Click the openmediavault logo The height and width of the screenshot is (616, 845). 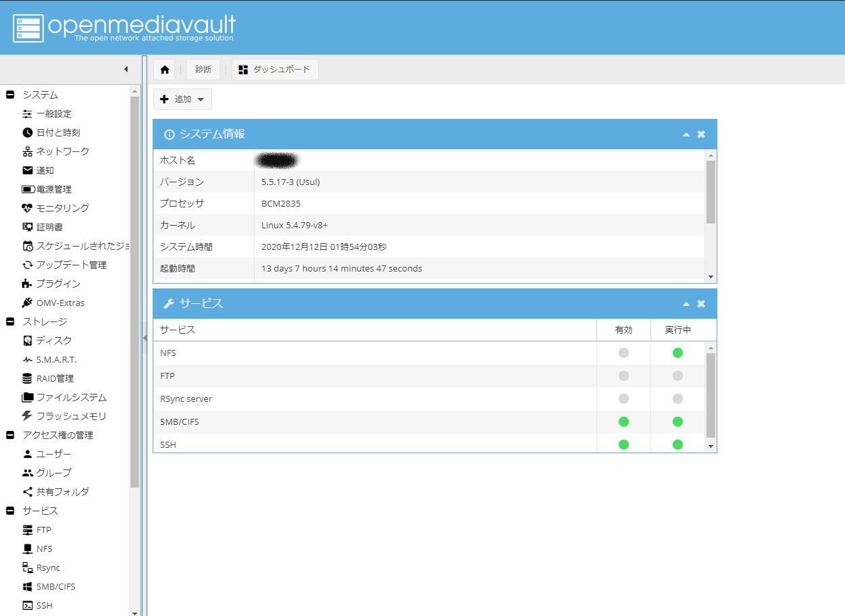point(124,27)
